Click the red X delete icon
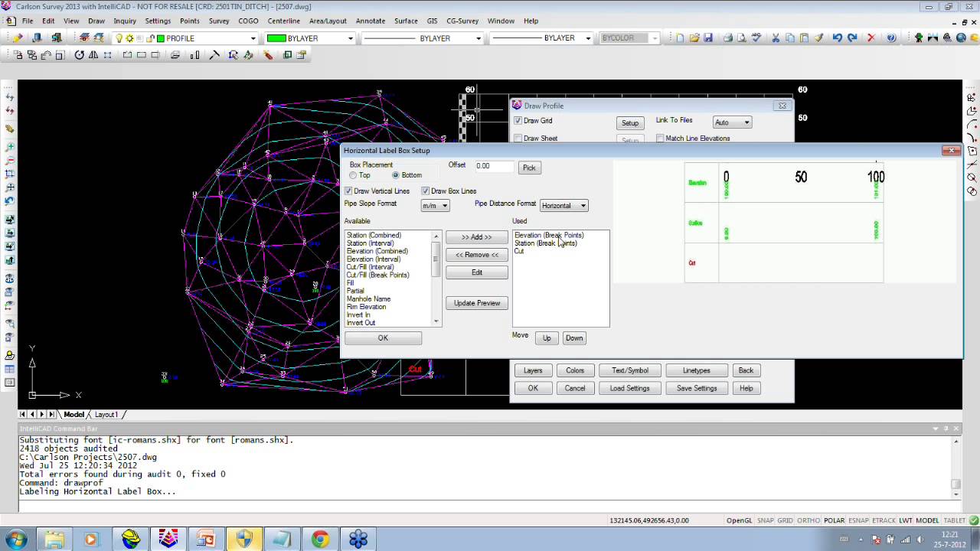The width and height of the screenshot is (980, 551). click(871, 38)
